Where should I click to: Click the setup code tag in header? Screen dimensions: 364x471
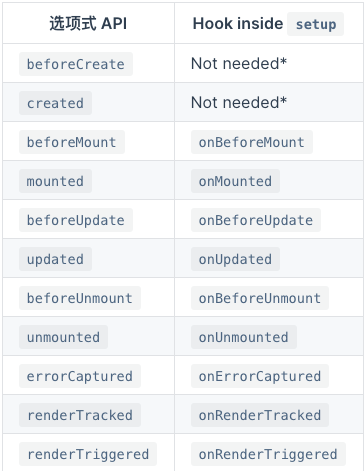tap(316, 24)
